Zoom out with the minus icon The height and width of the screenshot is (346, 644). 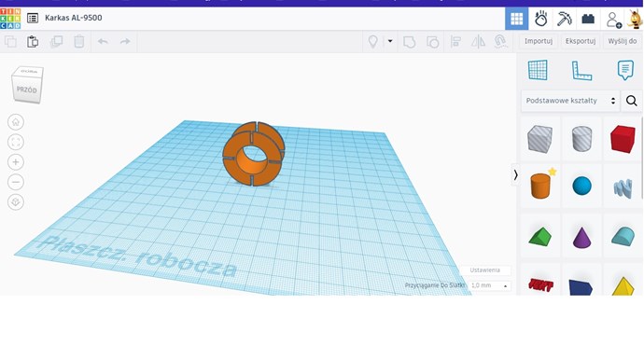click(x=16, y=182)
